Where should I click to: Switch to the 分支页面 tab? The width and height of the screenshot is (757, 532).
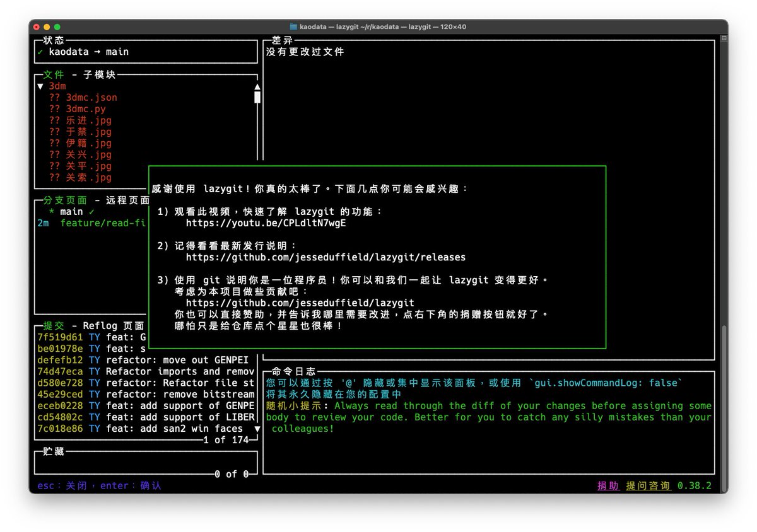pos(65,200)
